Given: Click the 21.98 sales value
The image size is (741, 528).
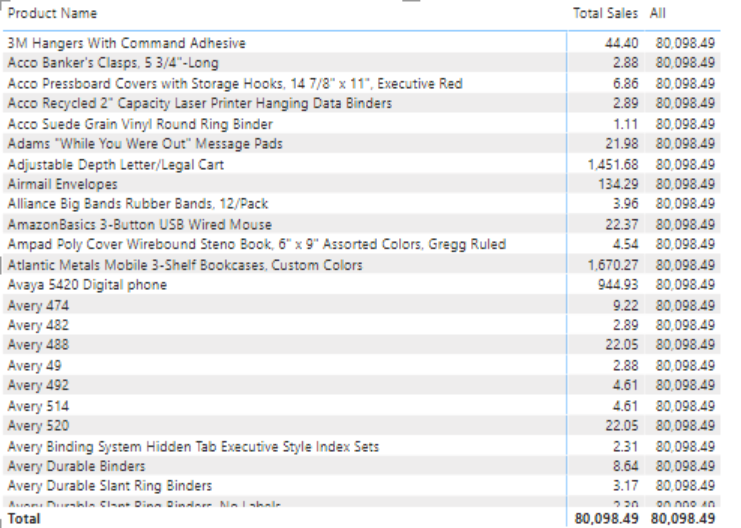Looking at the screenshot, I should [x=621, y=144].
